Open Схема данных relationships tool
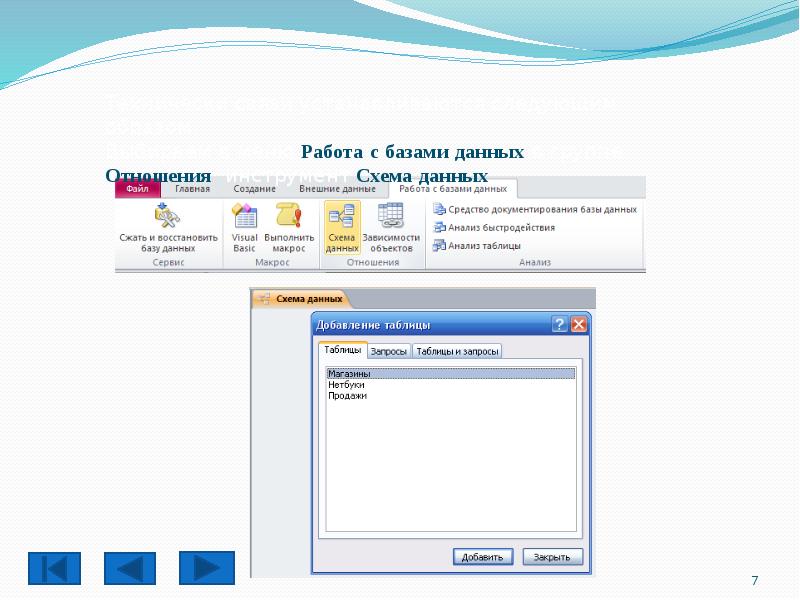 coord(341,216)
